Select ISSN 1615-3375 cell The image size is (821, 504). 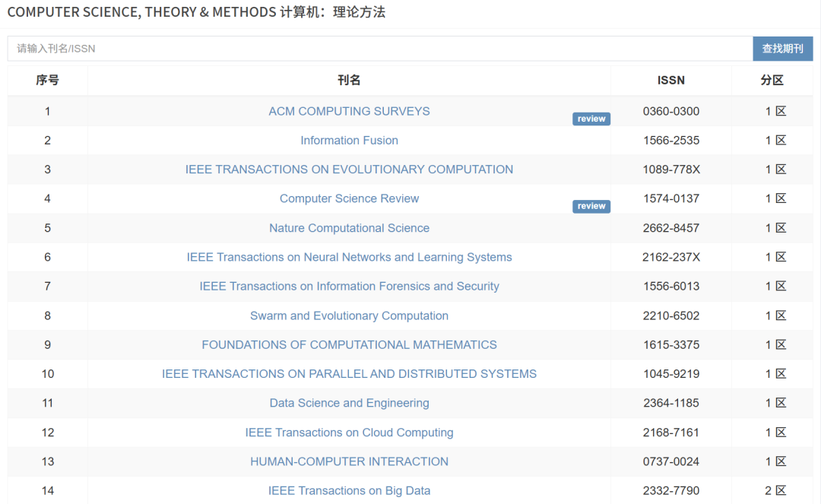click(x=671, y=345)
